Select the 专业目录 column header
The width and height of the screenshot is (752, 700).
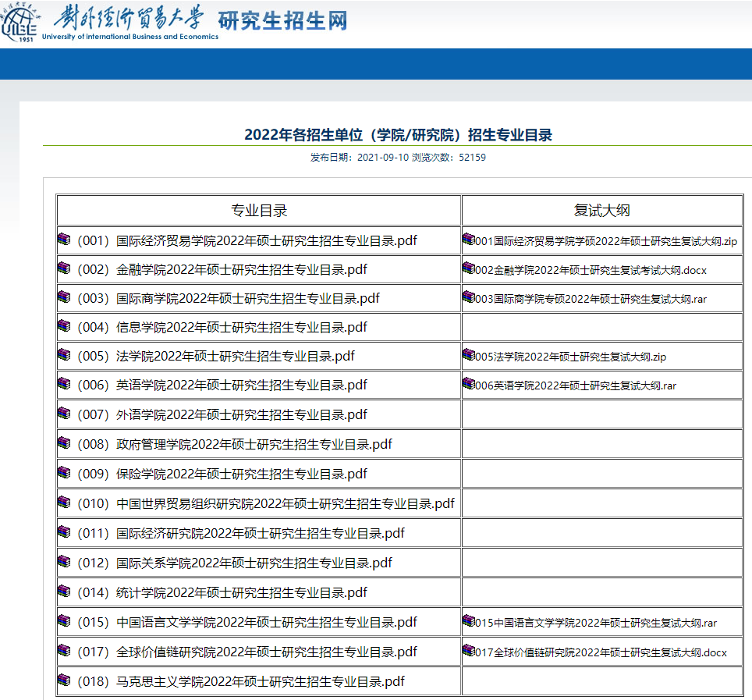pos(259,210)
